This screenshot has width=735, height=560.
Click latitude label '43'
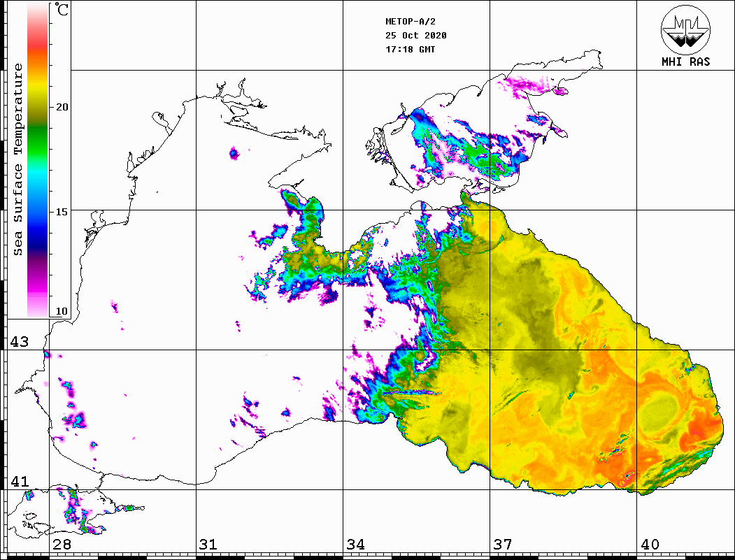[x=20, y=342]
